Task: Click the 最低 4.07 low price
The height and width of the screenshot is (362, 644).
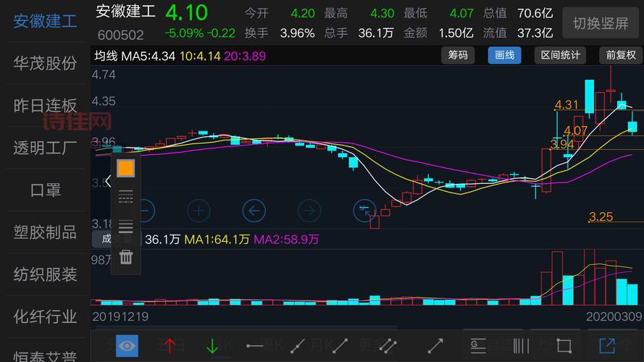Action: point(461,13)
